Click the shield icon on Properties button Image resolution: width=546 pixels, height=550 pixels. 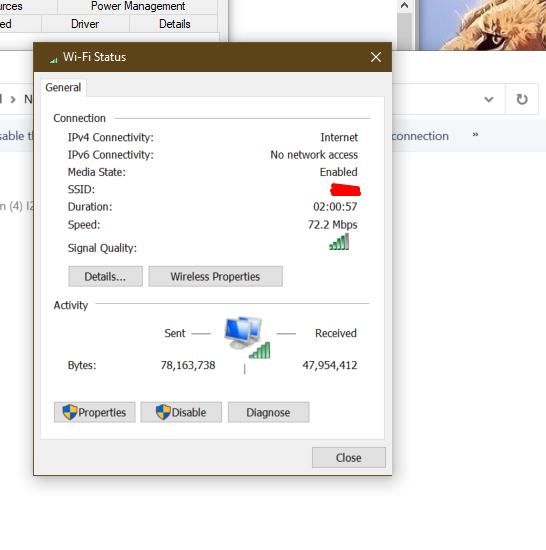coord(70,412)
